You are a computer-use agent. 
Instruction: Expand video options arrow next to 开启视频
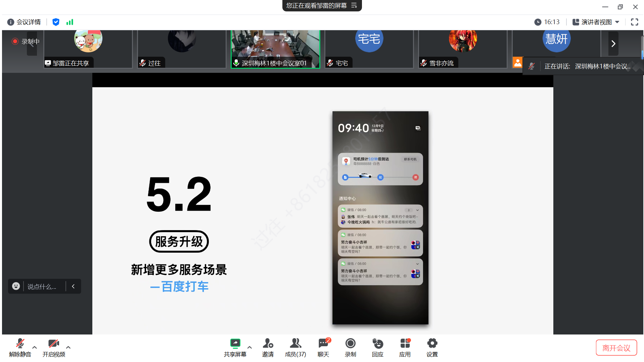(x=68, y=348)
